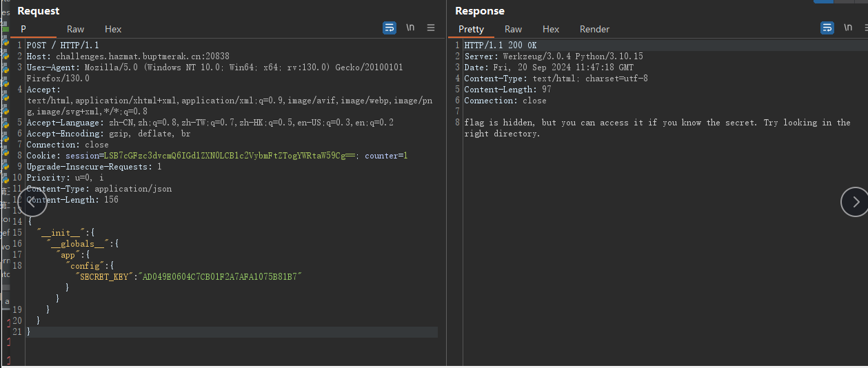This screenshot has height=368, width=868.
Task: Select the Response Pretty tab
Action: 472,29
